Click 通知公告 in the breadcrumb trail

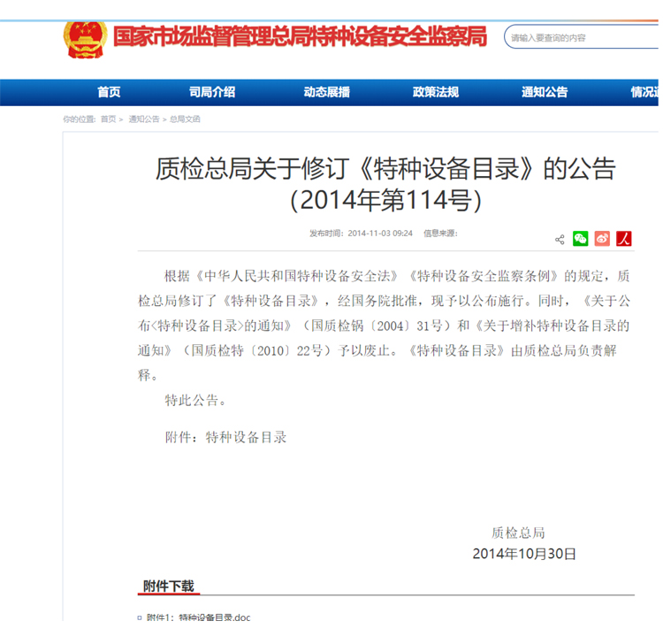click(x=144, y=119)
